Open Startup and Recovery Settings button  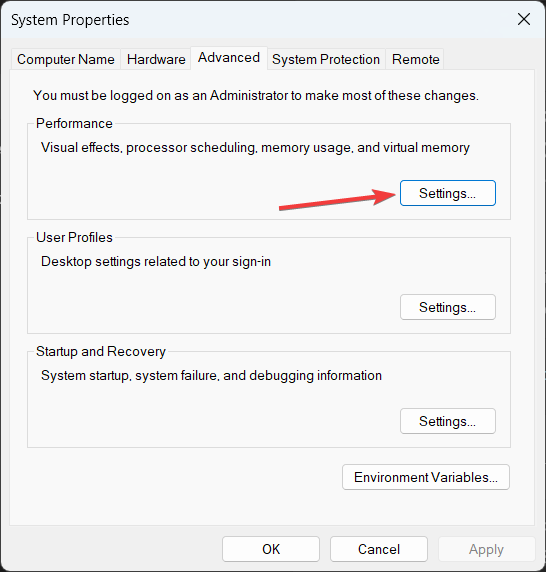click(448, 421)
